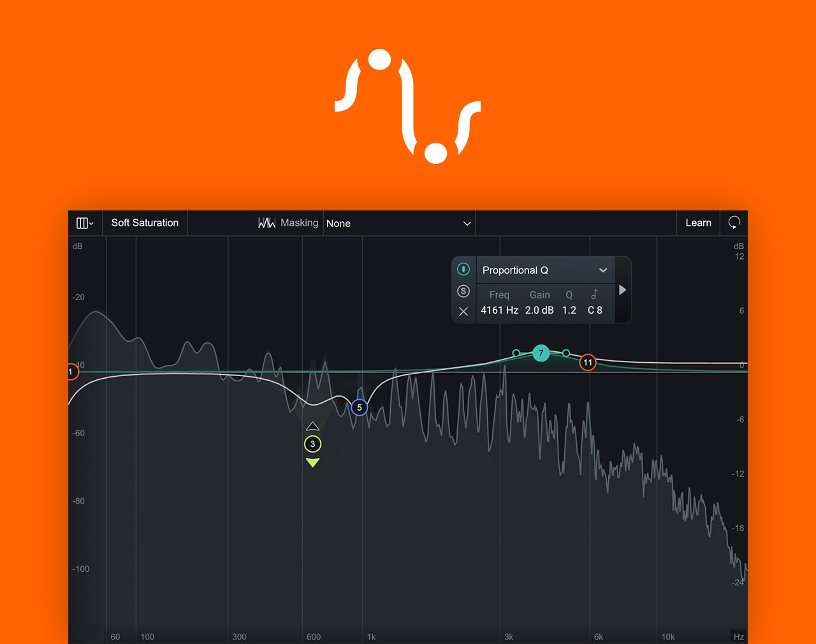Select EQ band node 7
Image resolution: width=816 pixels, height=644 pixels.
coord(541,353)
